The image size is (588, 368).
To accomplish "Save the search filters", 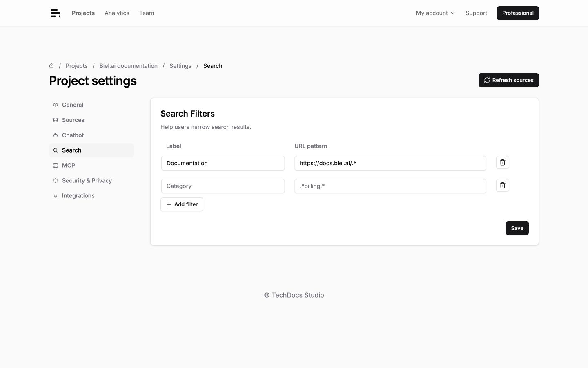I will (x=517, y=228).
